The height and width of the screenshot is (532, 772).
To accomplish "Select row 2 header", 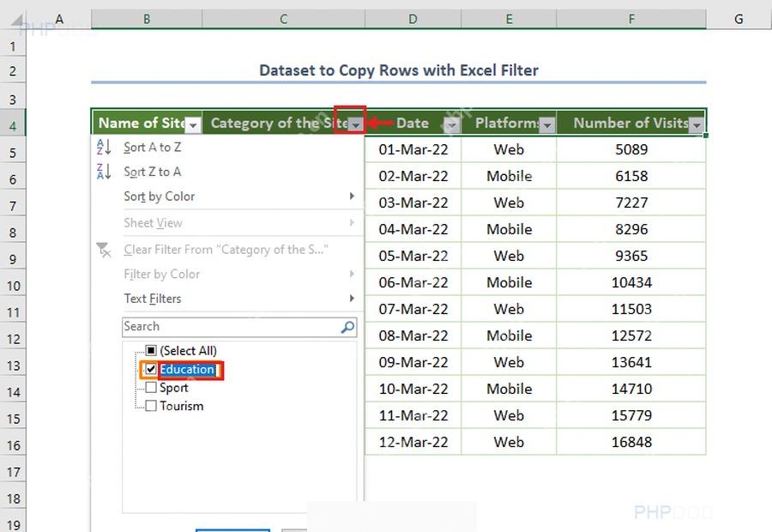I will point(13,71).
